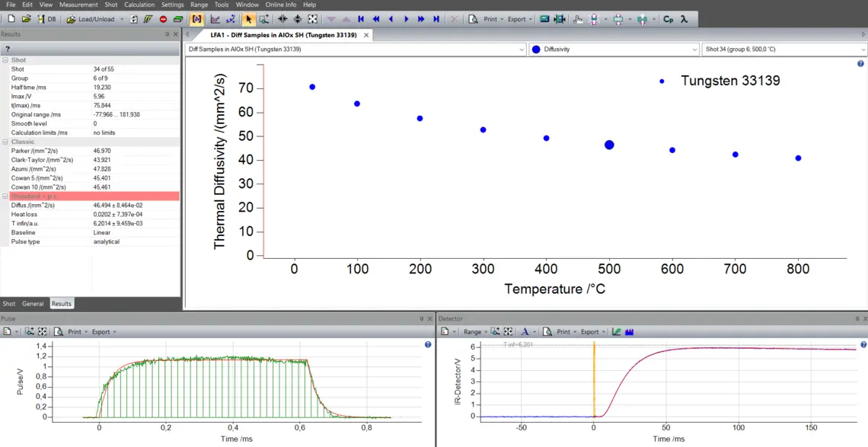Click Print in the Pulse panel toolbar
The image size is (868, 447).
(x=74, y=332)
